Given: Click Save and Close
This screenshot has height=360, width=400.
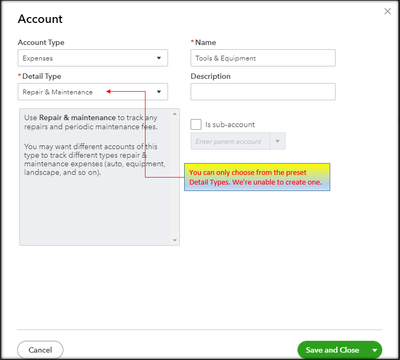Looking at the screenshot, I should point(332,350).
